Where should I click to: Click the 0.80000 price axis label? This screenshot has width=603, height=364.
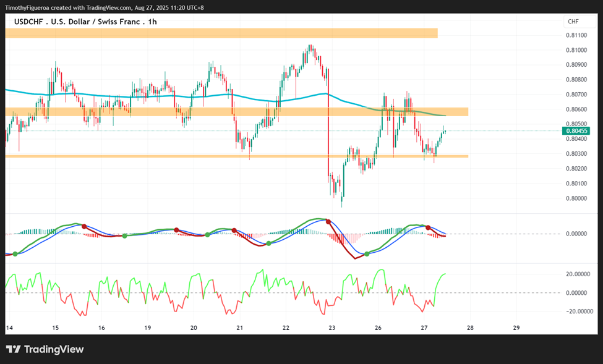(x=576, y=198)
